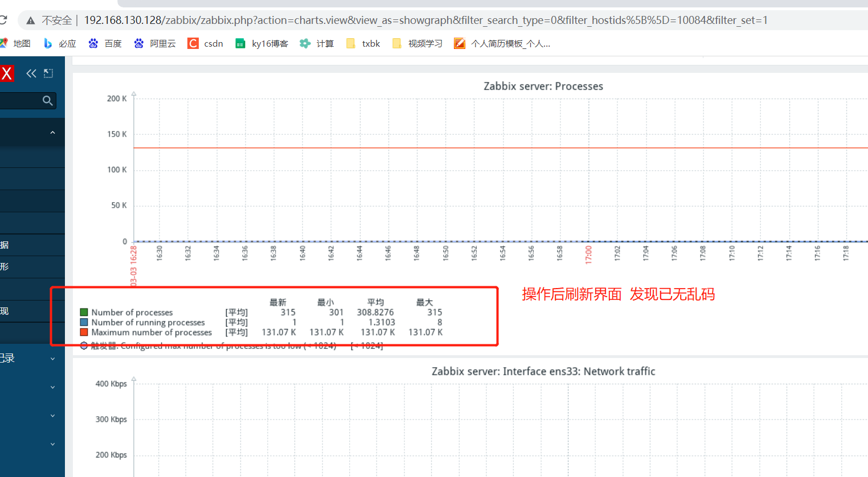The width and height of the screenshot is (868, 477).
Task: Click blue Number of running processes swatch
Action: [84, 322]
